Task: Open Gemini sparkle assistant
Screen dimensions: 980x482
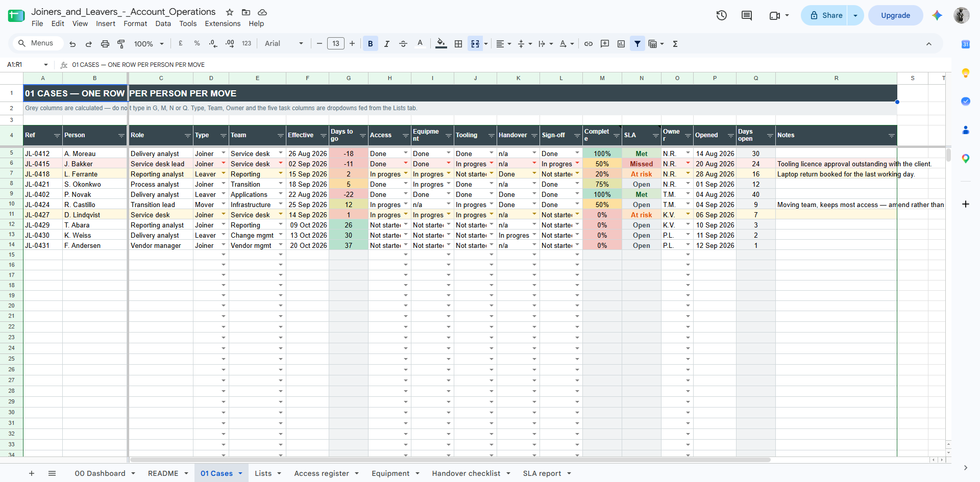Action: pos(937,15)
